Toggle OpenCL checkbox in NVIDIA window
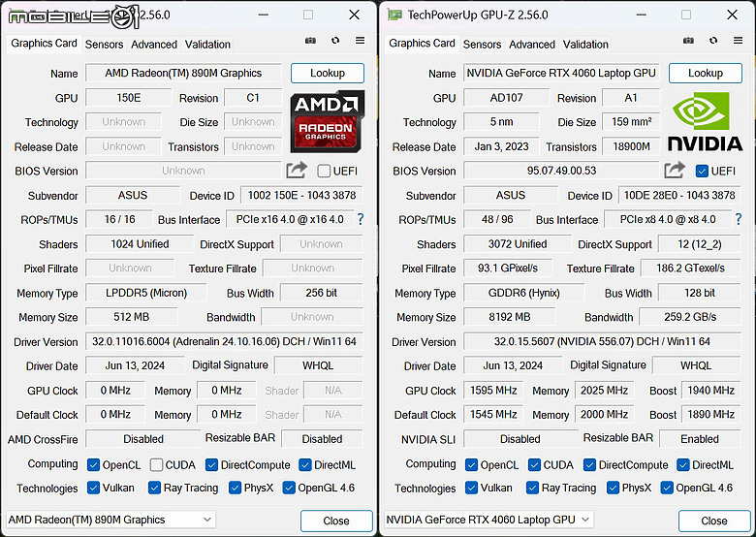The image size is (756, 537). pyautogui.click(x=471, y=465)
